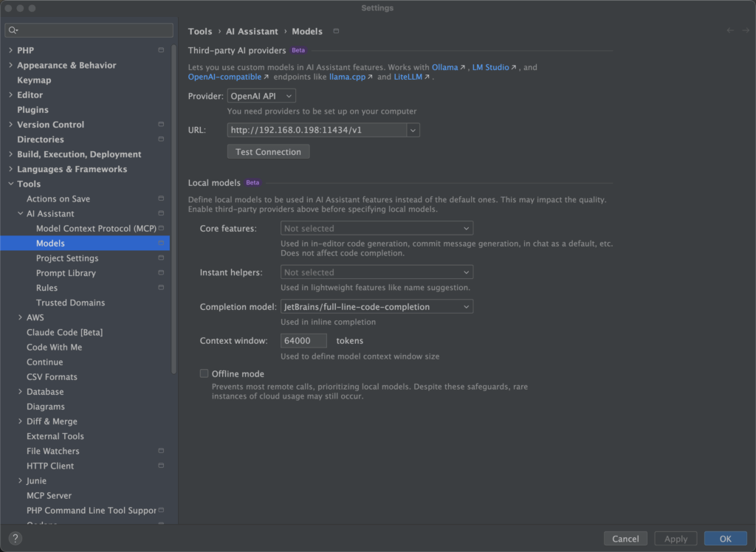Click project-level icon beside File Watchers

pos(161,451)
